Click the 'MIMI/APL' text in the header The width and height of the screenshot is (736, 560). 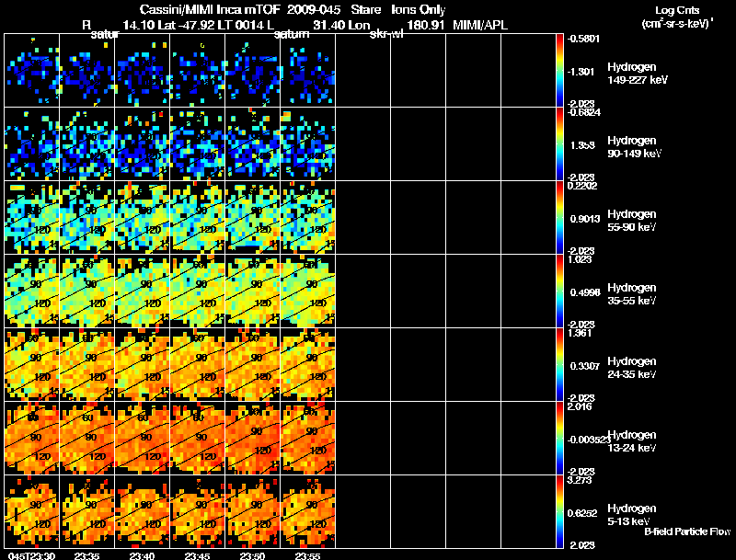pyautogui.click(x=480, y=26)
